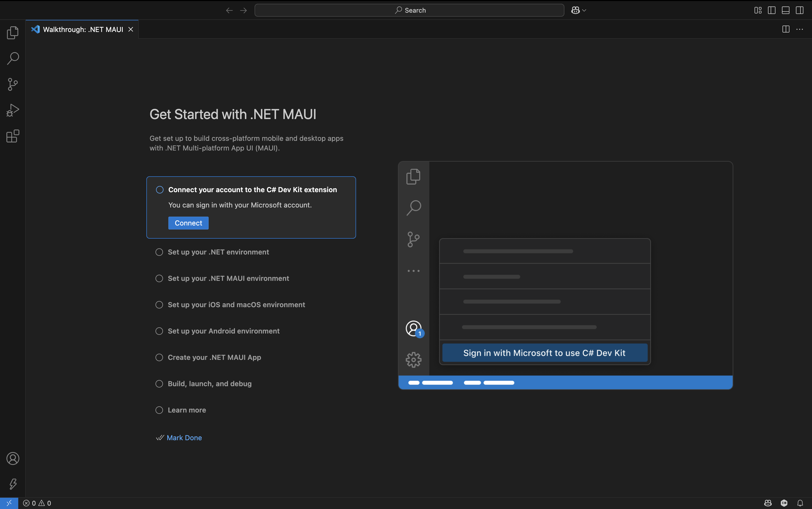Viewport: 812px width, 509px height.
Task: Click the Mark Done link
Action: pos(184,437)
